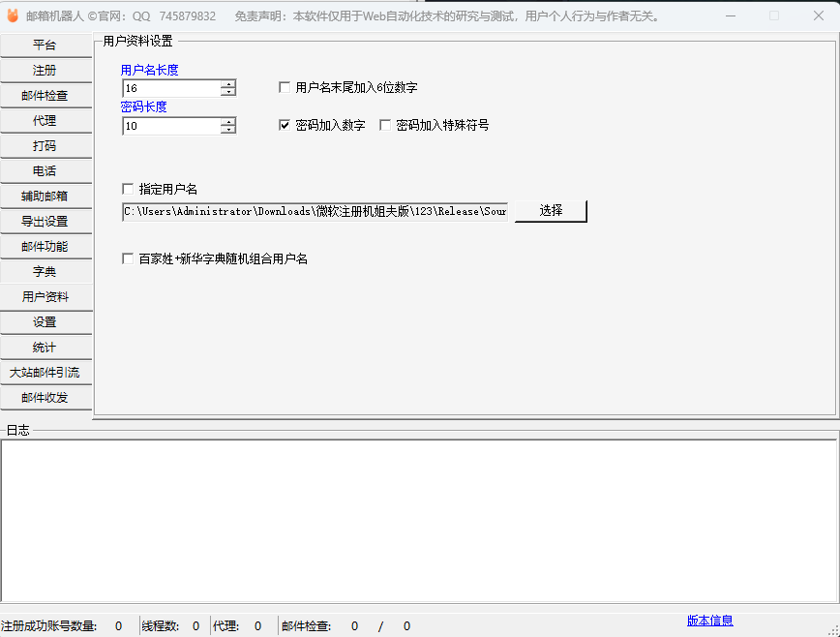Viewport: 840px width, 637px height.
Task: Go to the 邮件检查 tab
Action: [x=45, y=96]
